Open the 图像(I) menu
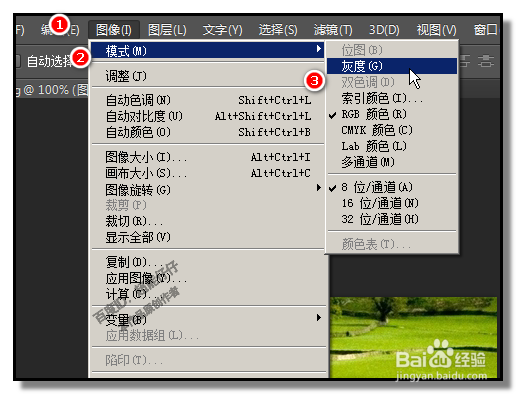The width and height of the screenshot is (516, 394). click(x=114, y=30)
